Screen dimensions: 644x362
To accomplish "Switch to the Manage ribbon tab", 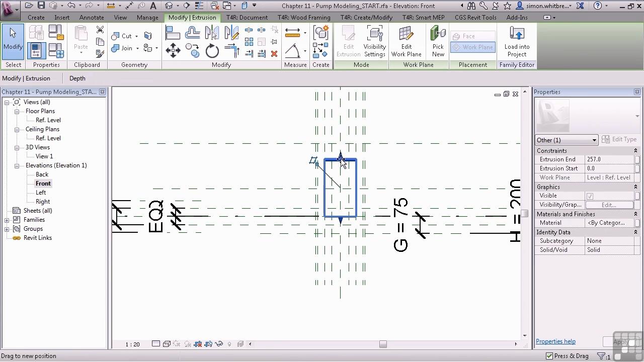I will [x=147, y=17].
